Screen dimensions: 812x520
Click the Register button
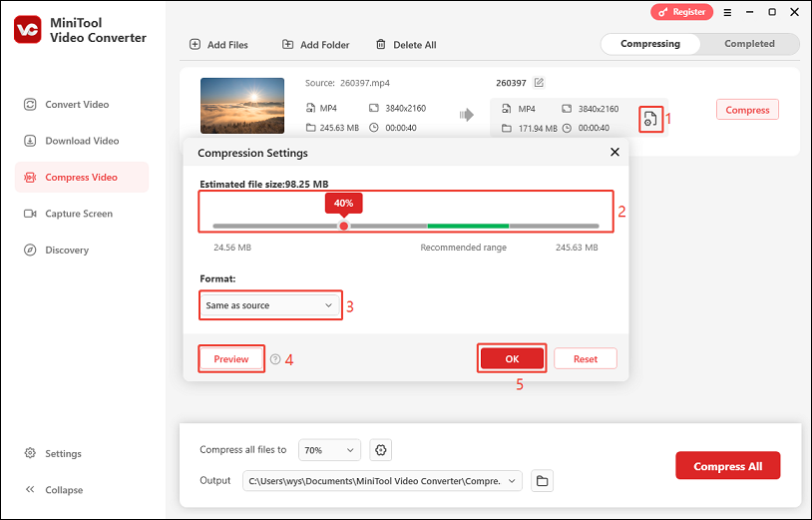681,12
